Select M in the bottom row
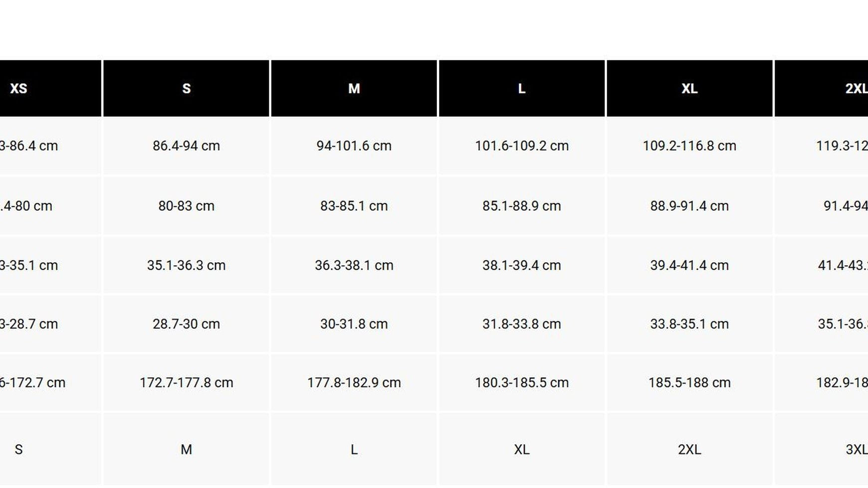Screen dimensions: 868x488 186,450
